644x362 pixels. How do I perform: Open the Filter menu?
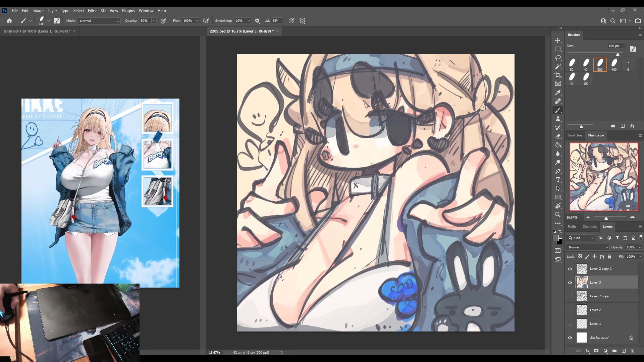[x=92, y=11]
